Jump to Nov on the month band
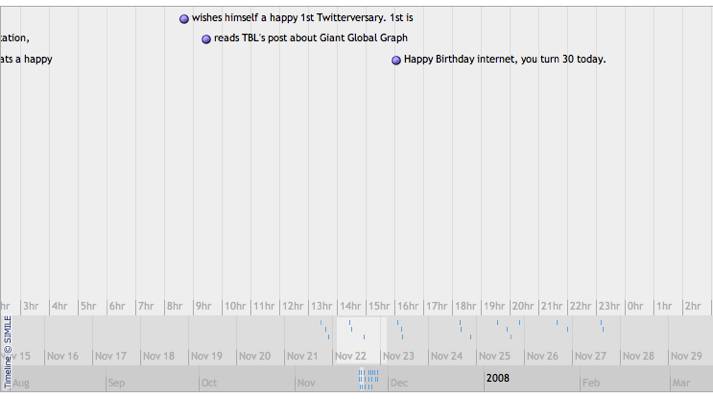The width and height of the screenshot is (713, 399). [306, 383]
